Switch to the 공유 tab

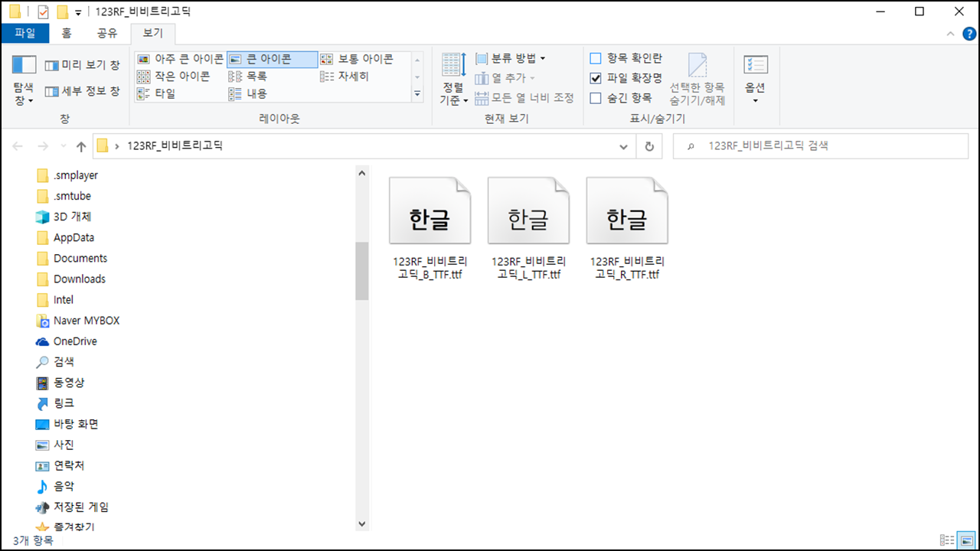107,33
